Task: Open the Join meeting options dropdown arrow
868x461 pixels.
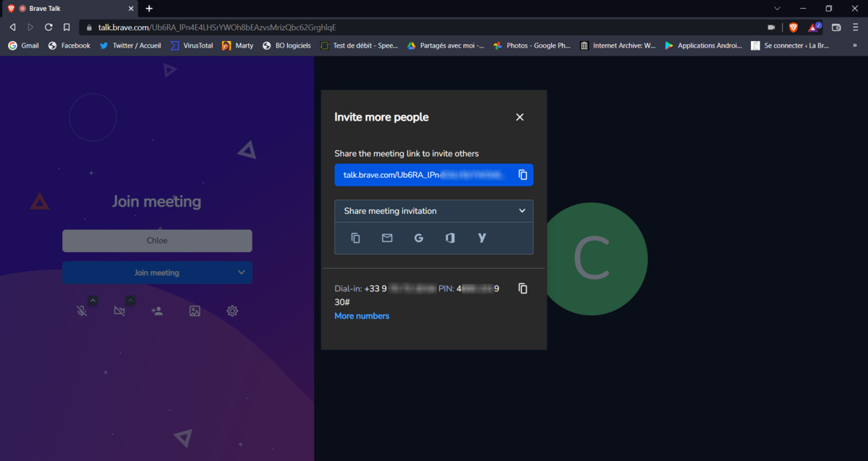Action: point(242,272)
